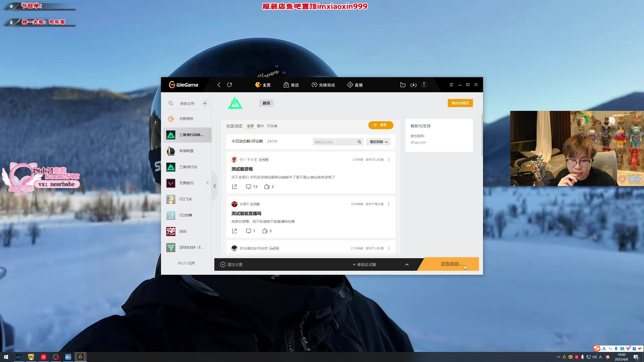Share the 测试服能直播吗 post
The height and width of the screenshot is (362, 644).
pyautogui.click(x=234, y=231)
